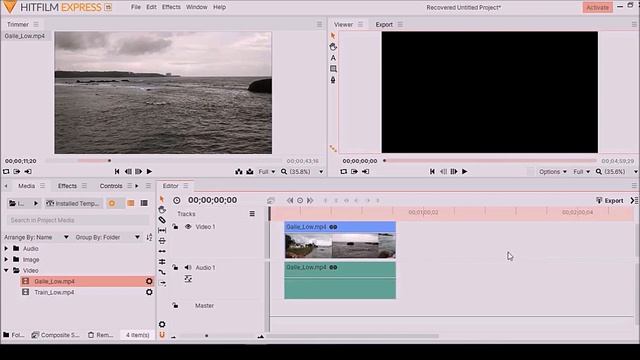Screen dimensions: 640x360
Task: Open the Import dropdown arrow in Media
Action: (36, 203)
